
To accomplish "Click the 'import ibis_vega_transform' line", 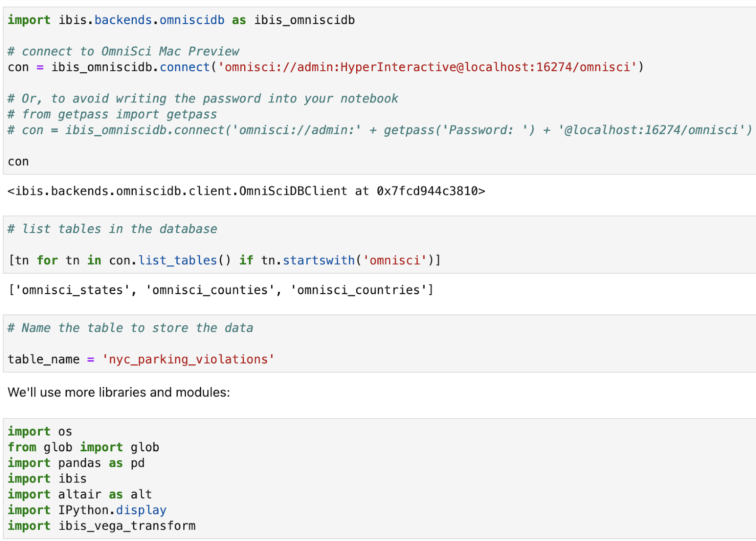I will [x=102, y=526].
